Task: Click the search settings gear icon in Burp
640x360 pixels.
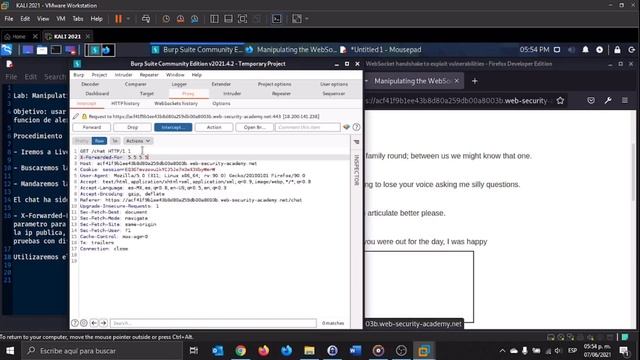Action: (x=84, y=323)
